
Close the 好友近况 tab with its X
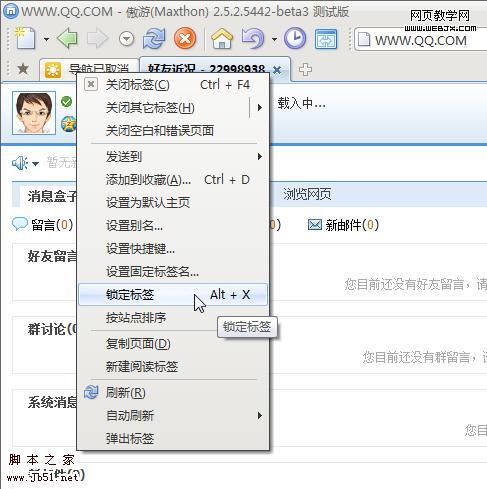click(x=277, y=70)
